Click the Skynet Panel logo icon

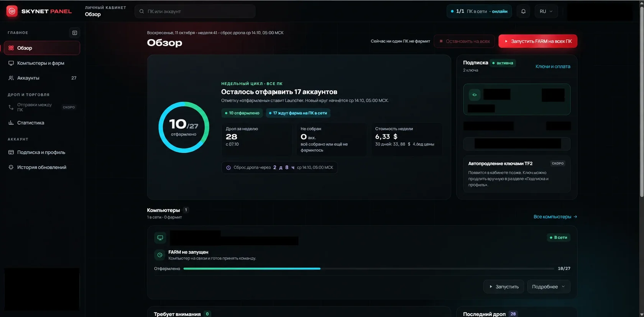point(12,11)
